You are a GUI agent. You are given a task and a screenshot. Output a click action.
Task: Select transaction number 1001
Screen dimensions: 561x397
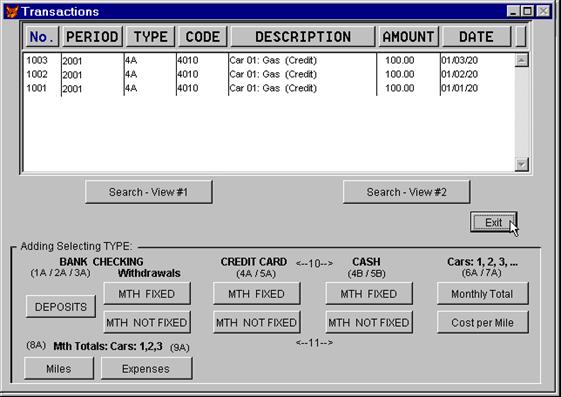click(37, 88)
